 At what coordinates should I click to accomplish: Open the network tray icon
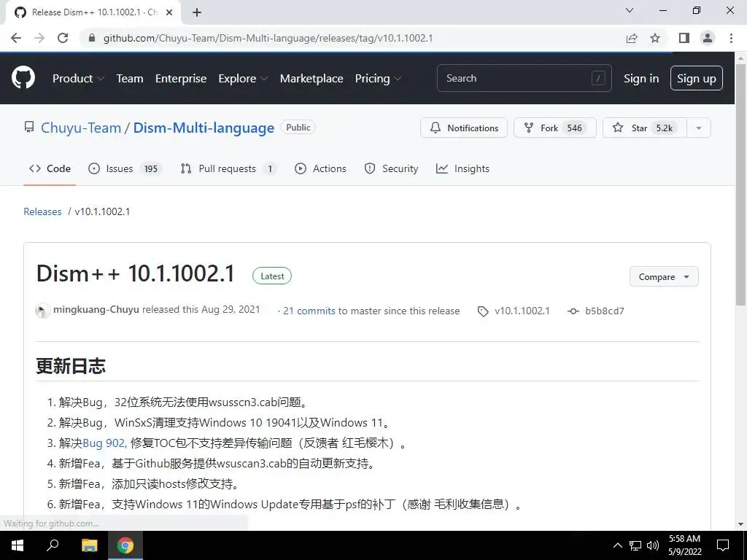click(635, 545)
